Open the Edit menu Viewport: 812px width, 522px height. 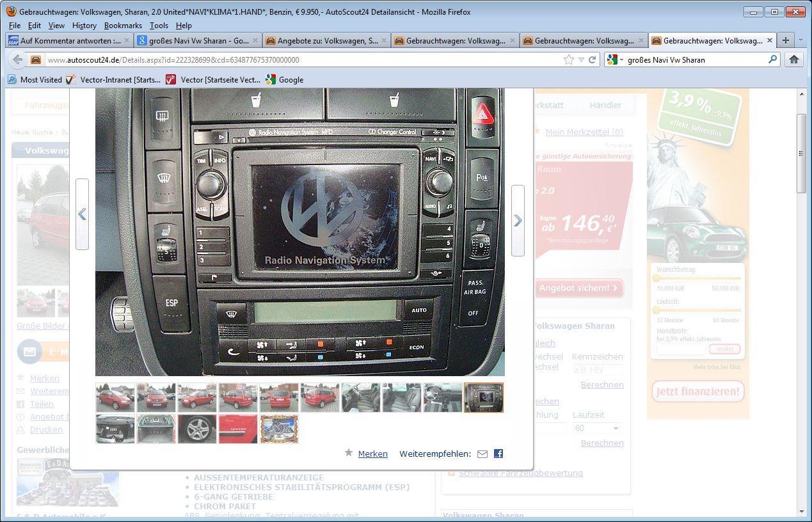[x=35, y=26]
